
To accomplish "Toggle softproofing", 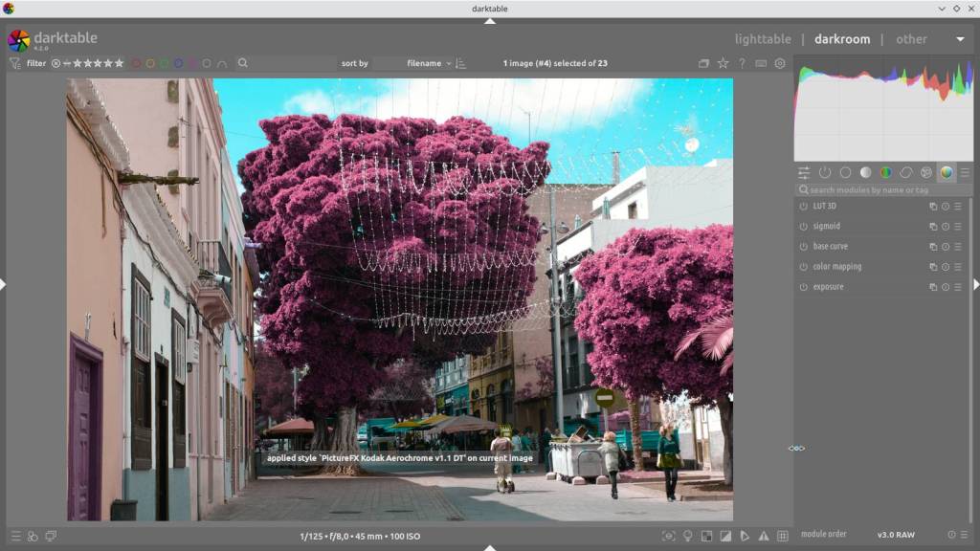I will 745,536.
